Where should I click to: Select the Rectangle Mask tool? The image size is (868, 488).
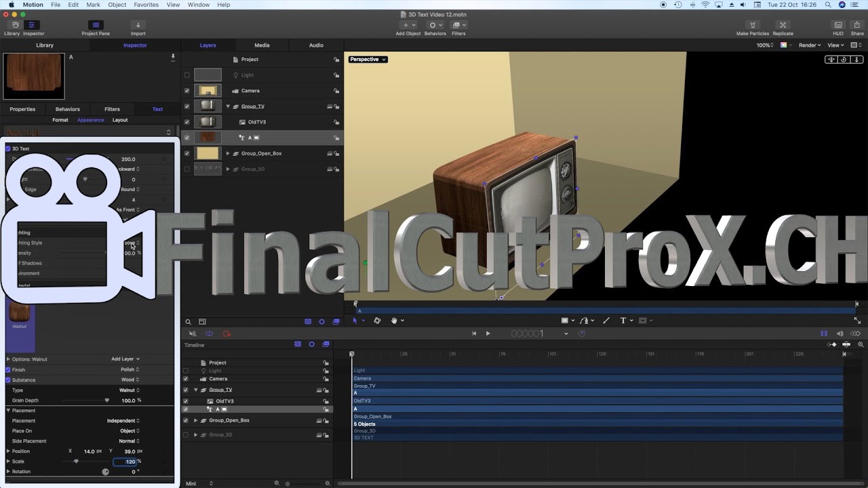(643, 321)
